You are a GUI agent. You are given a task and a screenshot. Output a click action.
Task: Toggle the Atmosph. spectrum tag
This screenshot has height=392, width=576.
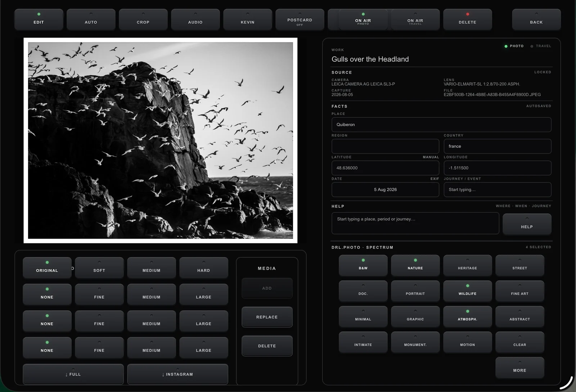[467, 316]
